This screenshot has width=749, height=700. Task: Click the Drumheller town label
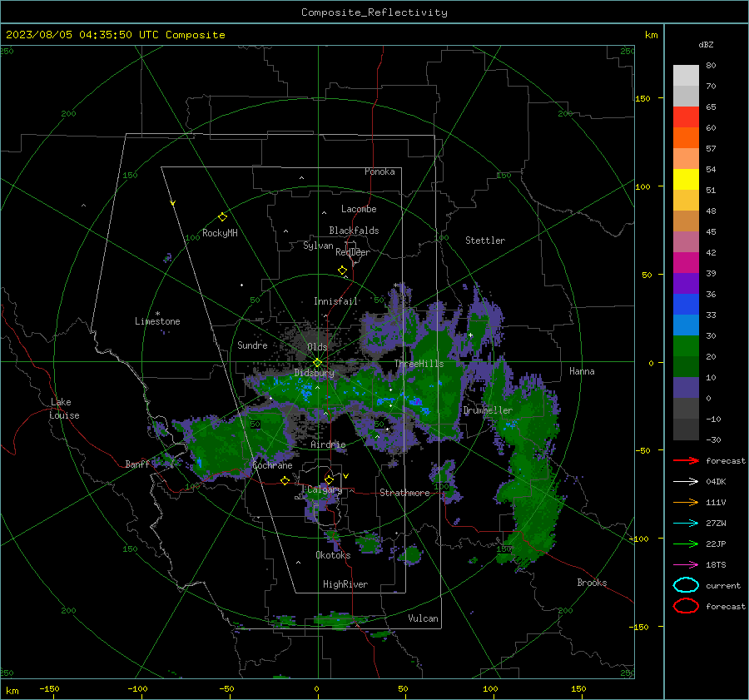coord(488,410)
